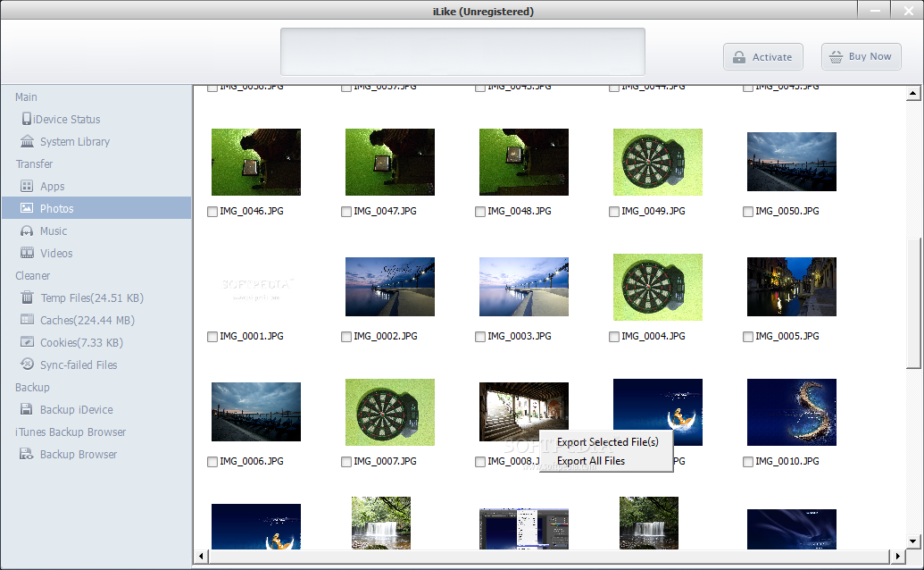Viewport: 924px width, 570px height.
Task: Click the System Library building icon
Action: 27,141
